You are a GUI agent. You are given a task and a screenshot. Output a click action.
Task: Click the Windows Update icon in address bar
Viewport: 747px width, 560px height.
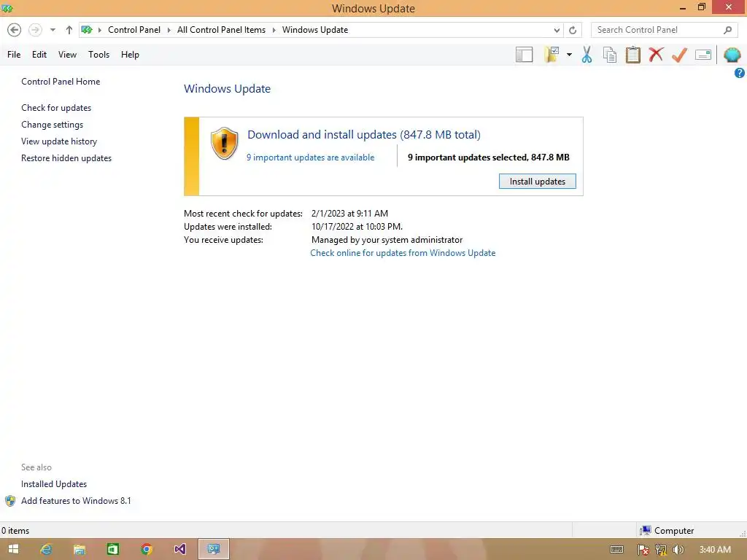coord(87,30)
